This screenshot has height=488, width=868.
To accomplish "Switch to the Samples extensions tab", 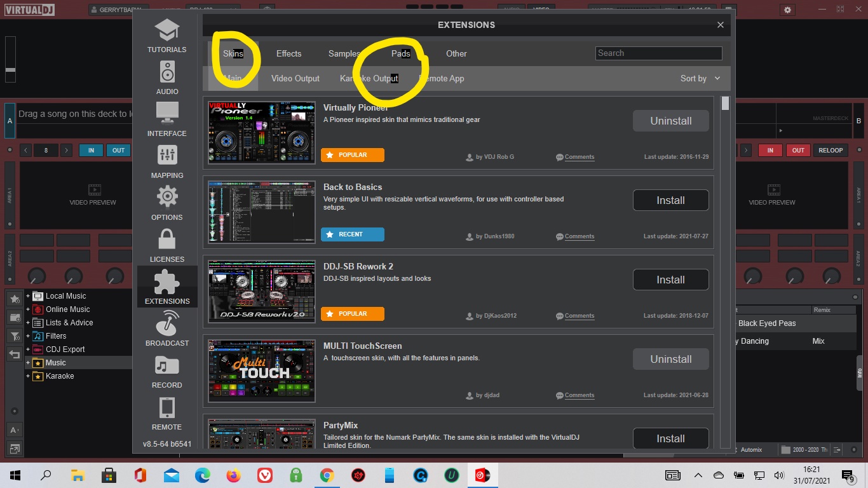I will tap(344, 53).
